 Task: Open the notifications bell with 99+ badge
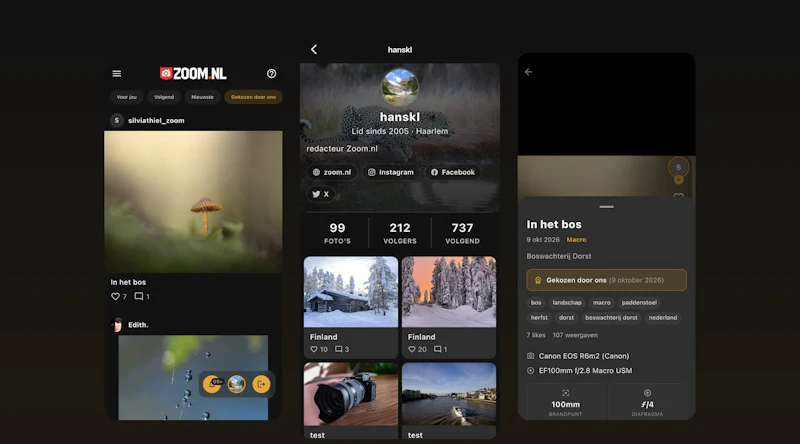tap(212, 384)
